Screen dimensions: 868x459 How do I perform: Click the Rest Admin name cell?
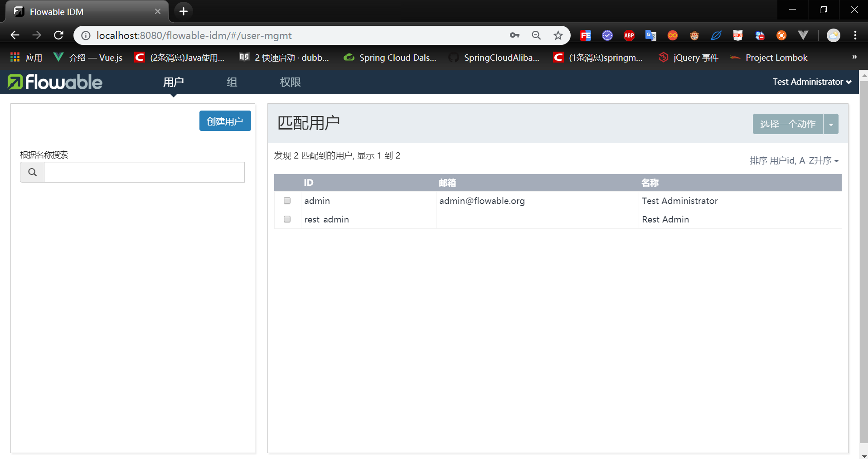pyautogui.click(x=740, y=219)
